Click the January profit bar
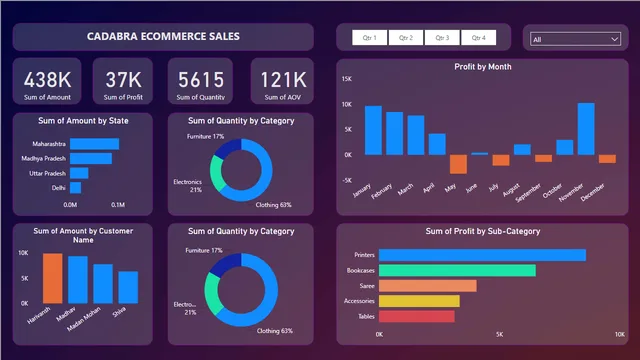 373,130
